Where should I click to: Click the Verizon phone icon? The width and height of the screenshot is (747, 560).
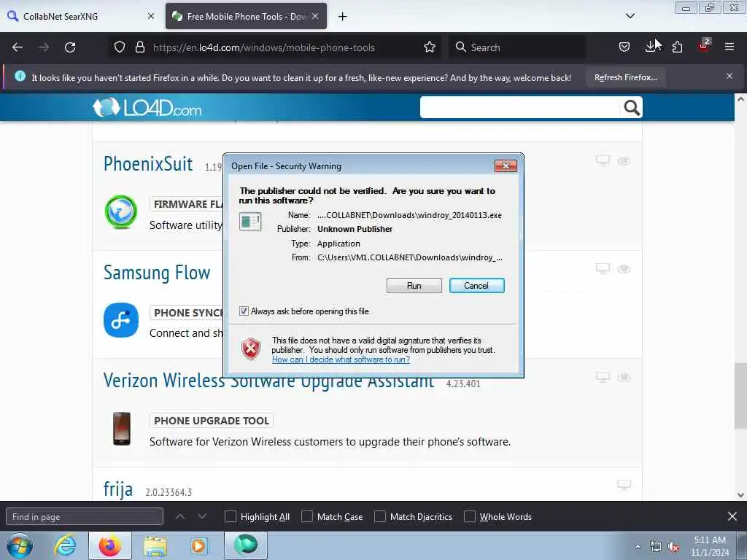(x=122, y=429)
